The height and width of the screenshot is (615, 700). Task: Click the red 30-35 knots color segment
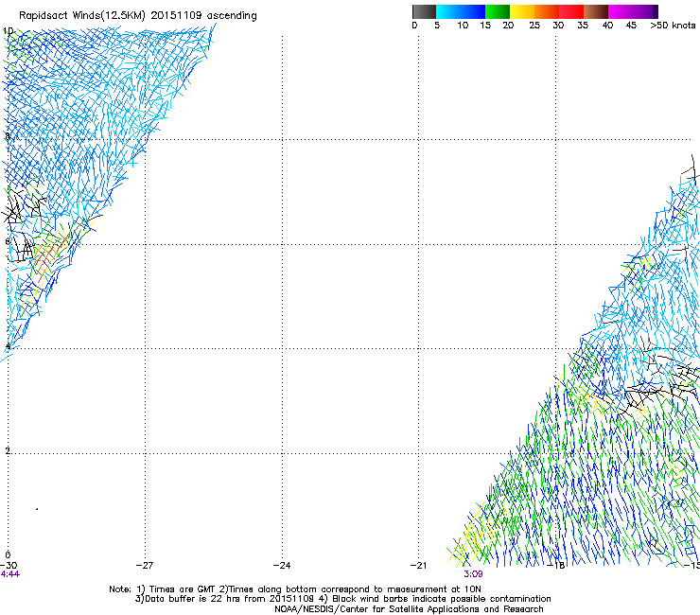571,11
